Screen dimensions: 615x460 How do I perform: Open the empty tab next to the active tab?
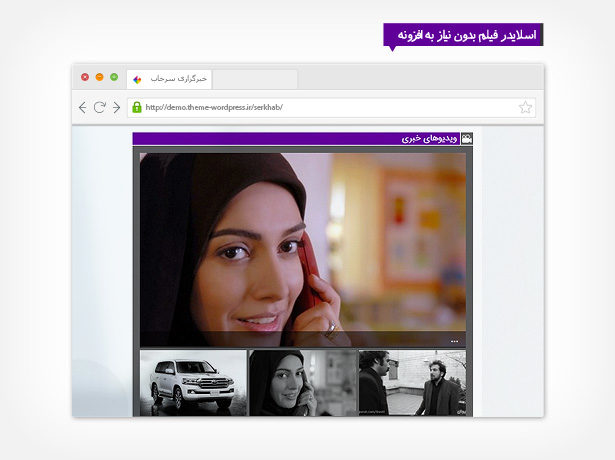(x=255, y=79)
